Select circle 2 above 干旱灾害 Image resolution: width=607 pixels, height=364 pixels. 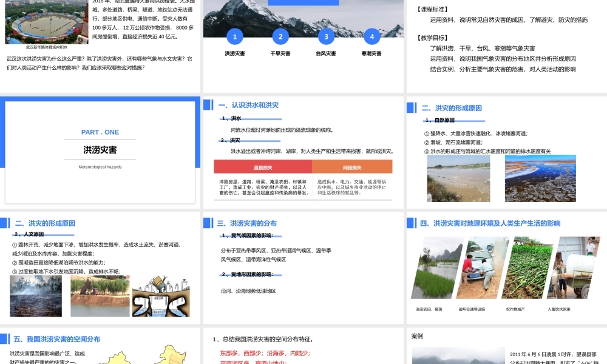coord(280,37)
